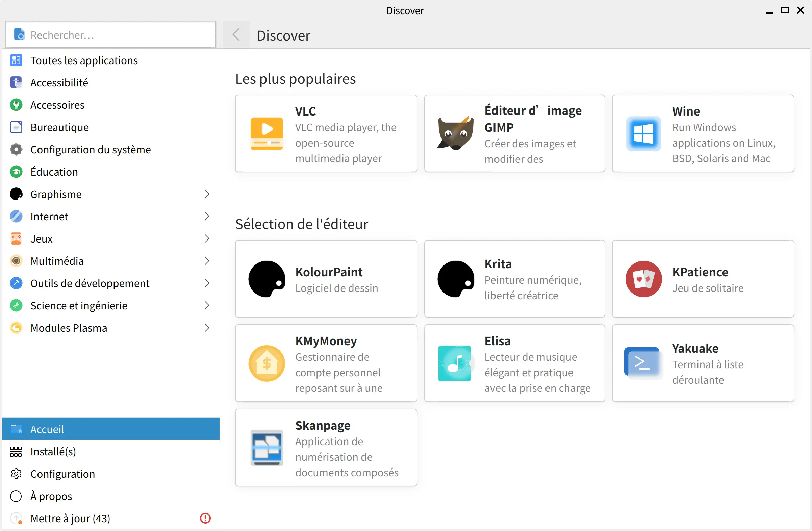Open the Skanpage title link
This screenshot has width=812, height=531.
(323, 426)
